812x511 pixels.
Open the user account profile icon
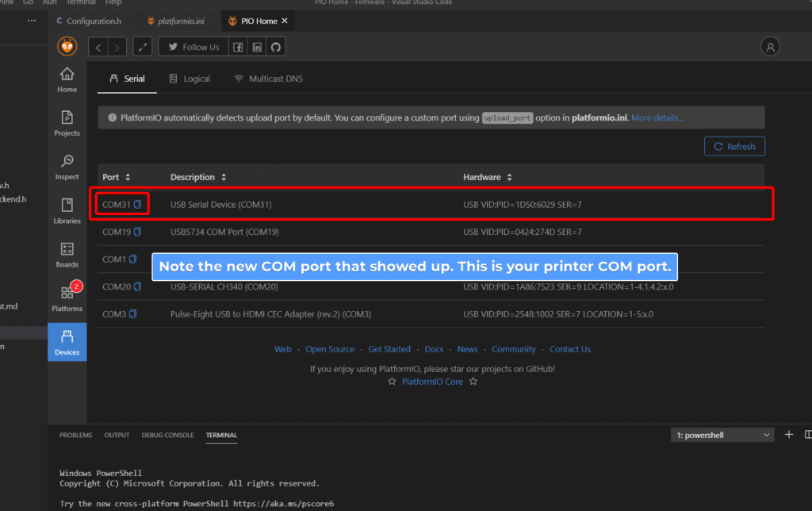pos(770,47)
